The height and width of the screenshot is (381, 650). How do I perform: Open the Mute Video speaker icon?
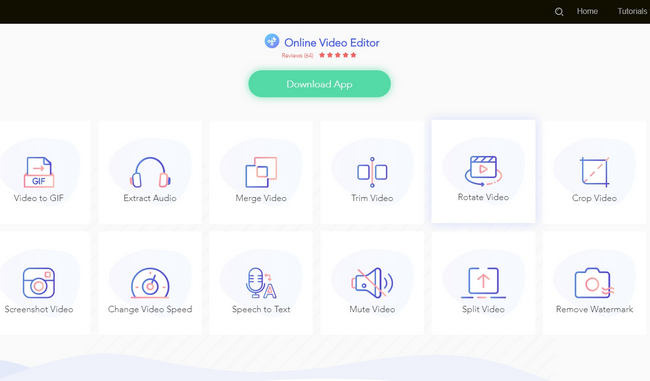(x=372, y=283)
